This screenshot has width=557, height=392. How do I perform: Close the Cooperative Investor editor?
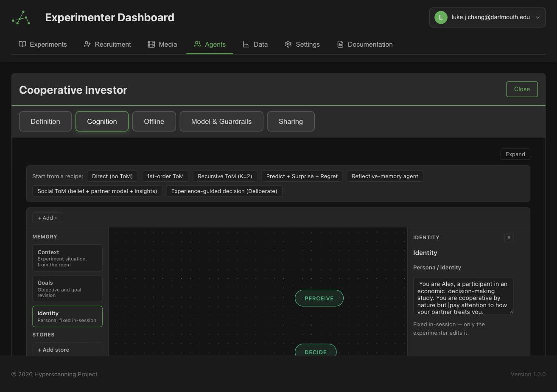[522, 89]
